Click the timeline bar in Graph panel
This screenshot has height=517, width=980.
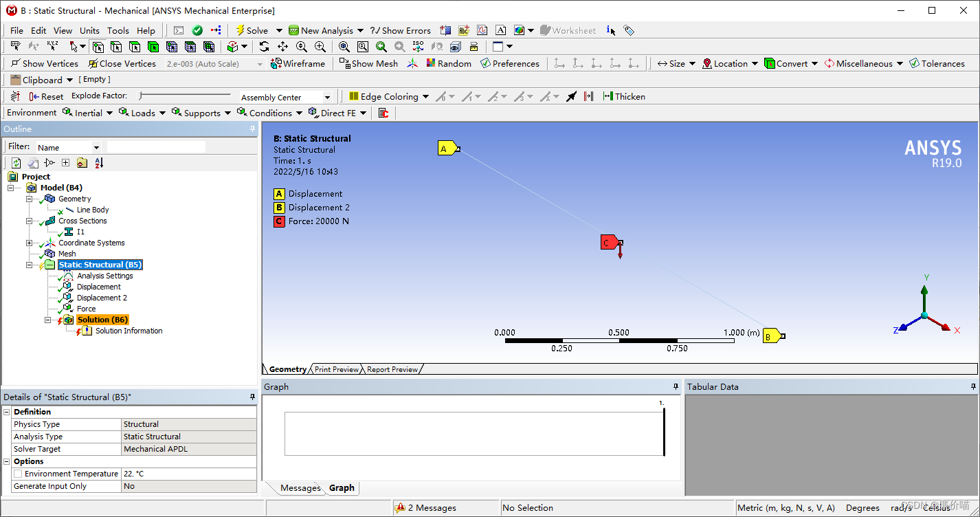point(474,433)
